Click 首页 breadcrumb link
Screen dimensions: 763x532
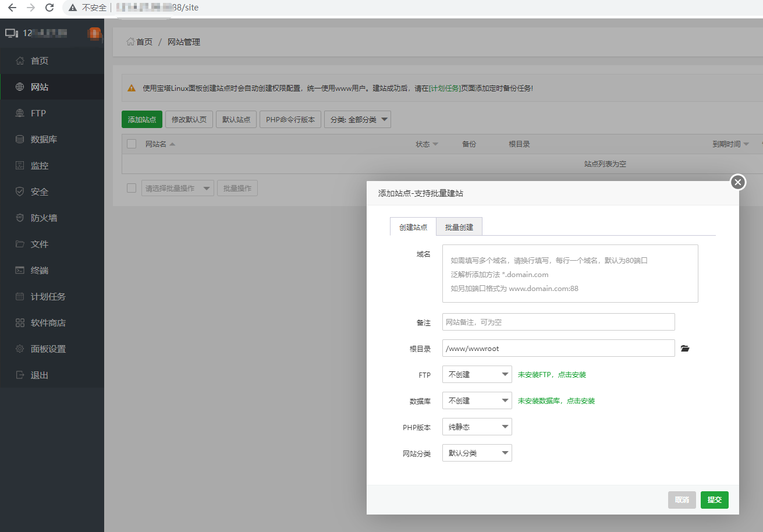144,42
